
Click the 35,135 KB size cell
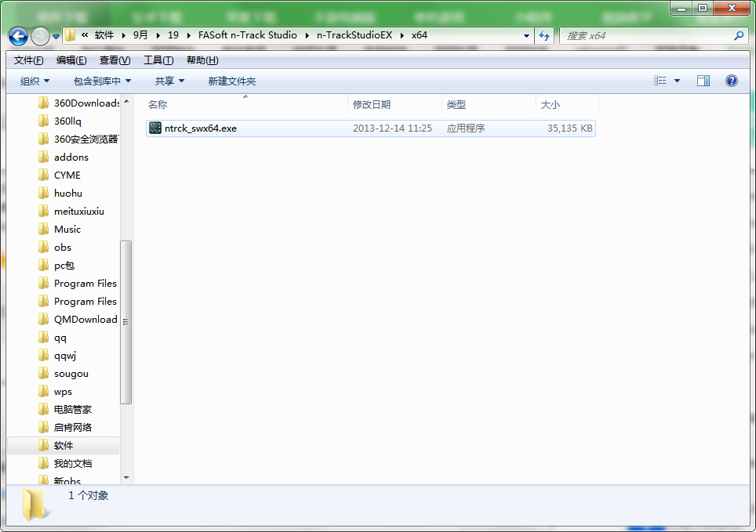(x=569, y=128)
